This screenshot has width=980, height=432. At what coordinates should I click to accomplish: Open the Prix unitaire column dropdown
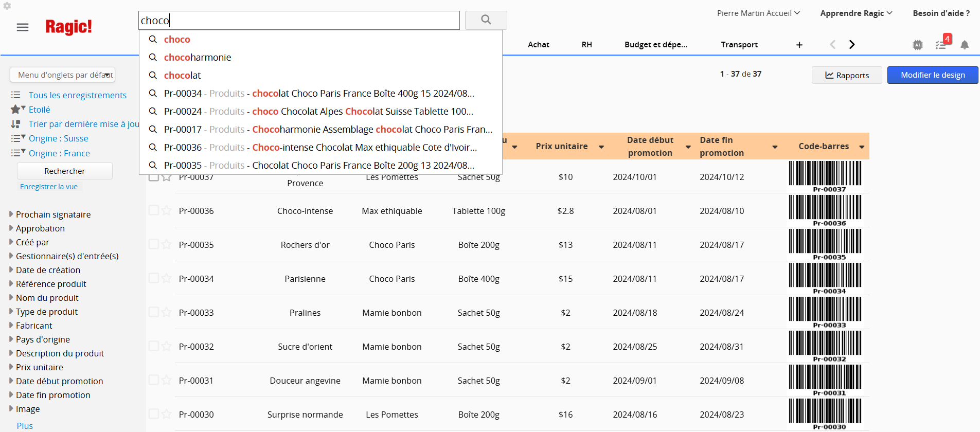point(601,147)
